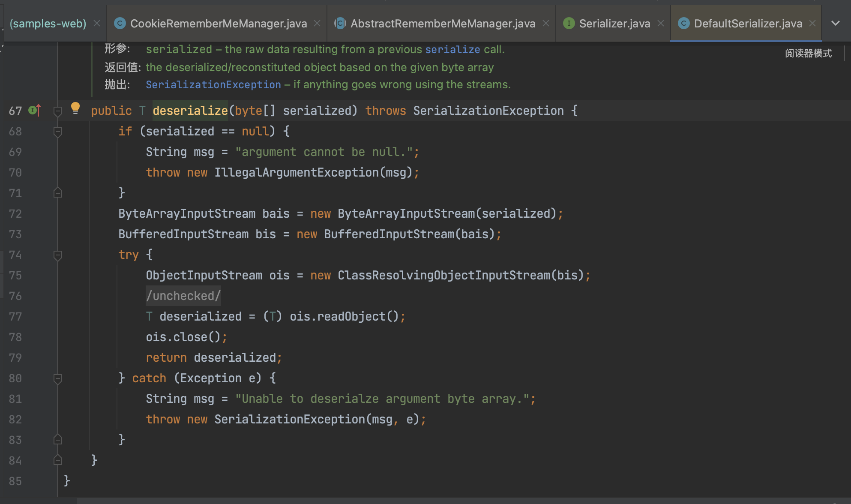Close DefaultSerializer.java tab
The image size is (851, 504).
812,23
